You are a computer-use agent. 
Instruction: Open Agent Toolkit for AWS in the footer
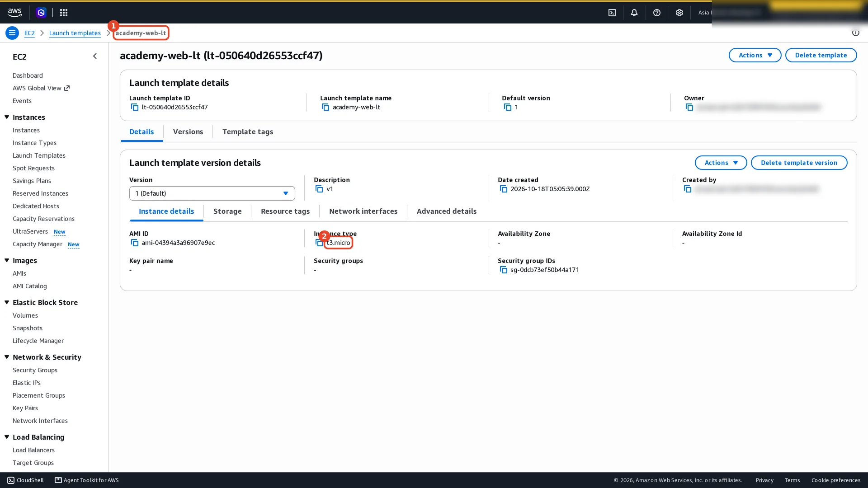click(87, 480)
